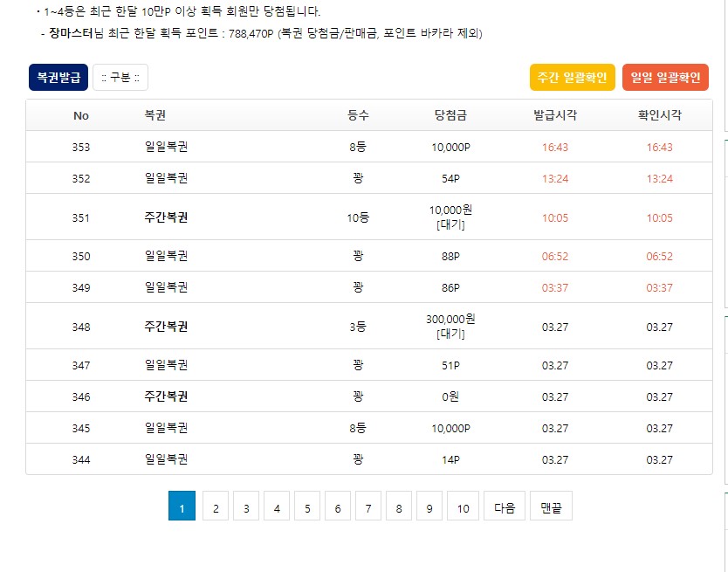Open the :: 구분 :: dropdown
Screen dimensions: 728x572
(120, 77)
